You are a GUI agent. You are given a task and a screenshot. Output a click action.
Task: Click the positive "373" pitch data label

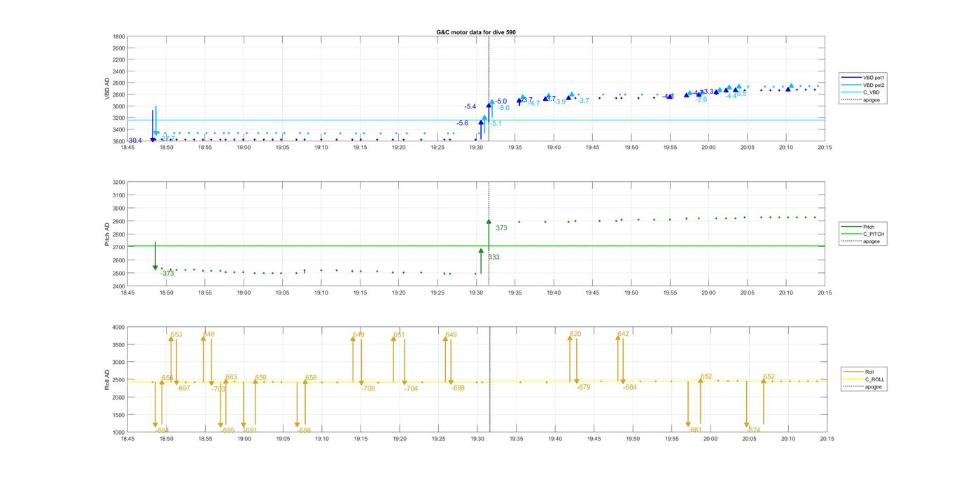[501, 228]
